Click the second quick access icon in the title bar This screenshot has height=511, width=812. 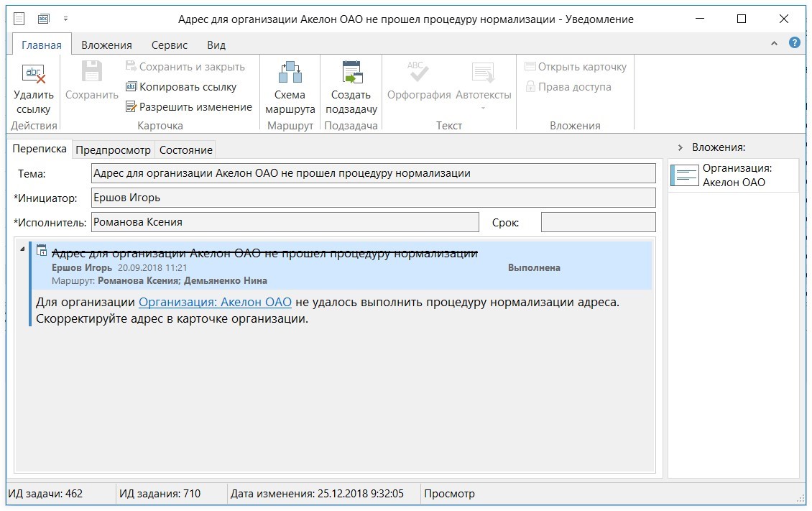tap(44, 19)
